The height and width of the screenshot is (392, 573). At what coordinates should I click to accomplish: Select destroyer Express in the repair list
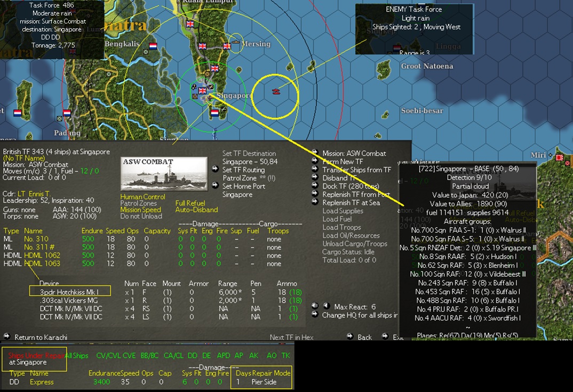pos(42,382)
